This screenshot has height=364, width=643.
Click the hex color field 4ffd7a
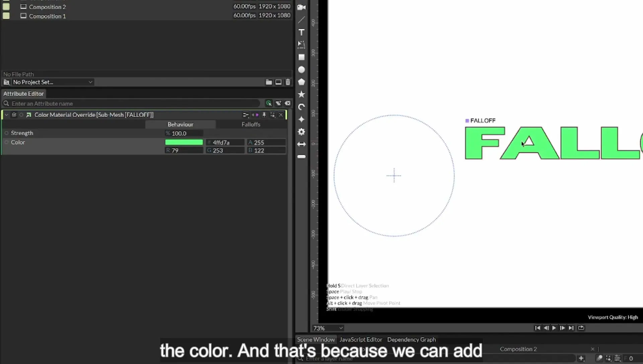point(225,142)
